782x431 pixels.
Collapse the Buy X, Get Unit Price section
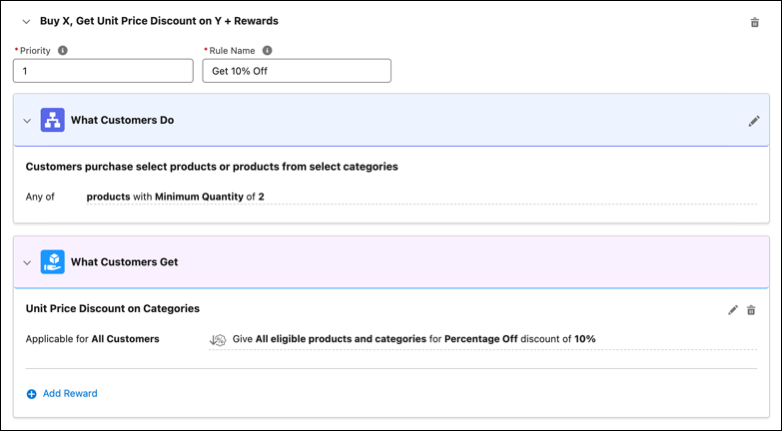pyautogui.click(x=26, y=21)
